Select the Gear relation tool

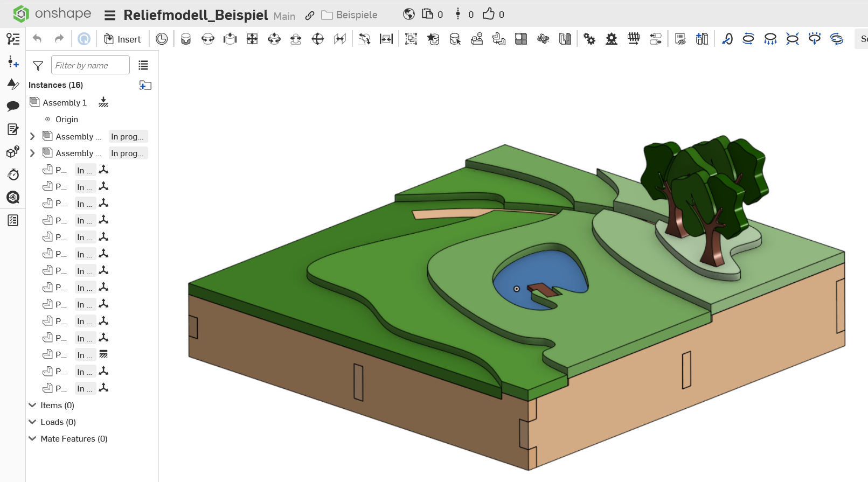(x=589, y=39)
